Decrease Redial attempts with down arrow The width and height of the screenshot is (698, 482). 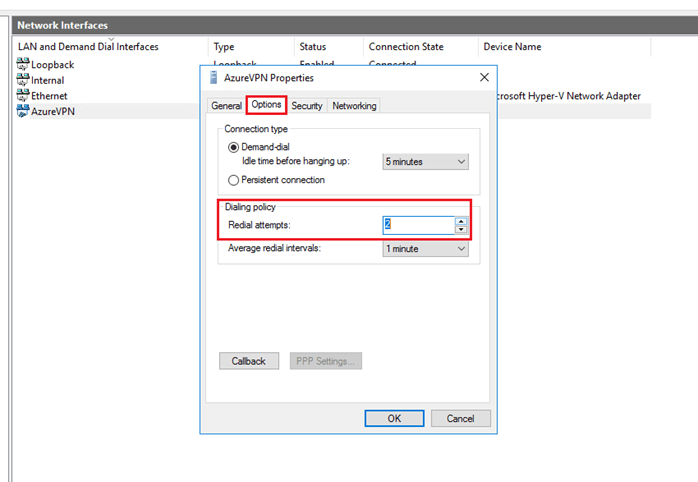(461, 229)
